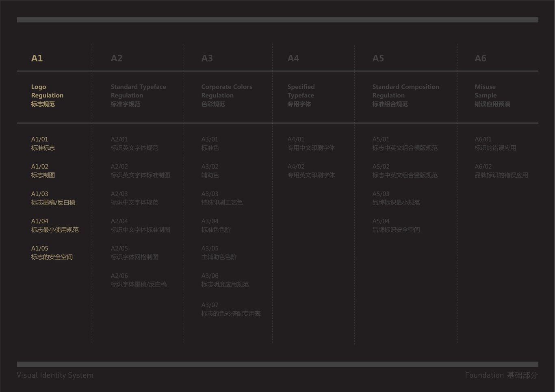Click the Logo Regulation 标志规范 title
This screenshot has height=392, width=555.
47,95
